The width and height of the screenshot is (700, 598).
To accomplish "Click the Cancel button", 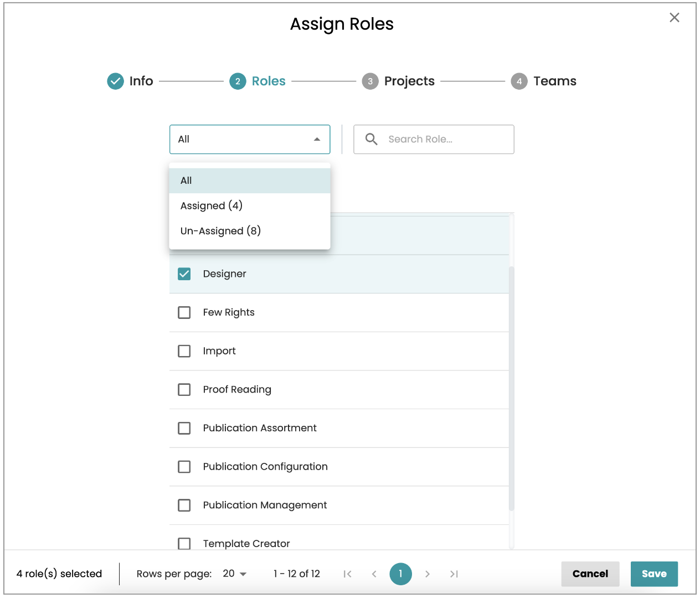I will [590, 574].
